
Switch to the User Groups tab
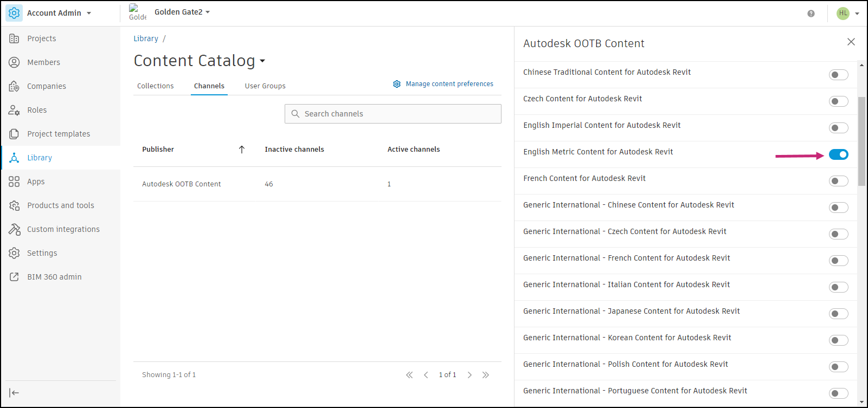(x=265, y=86)
